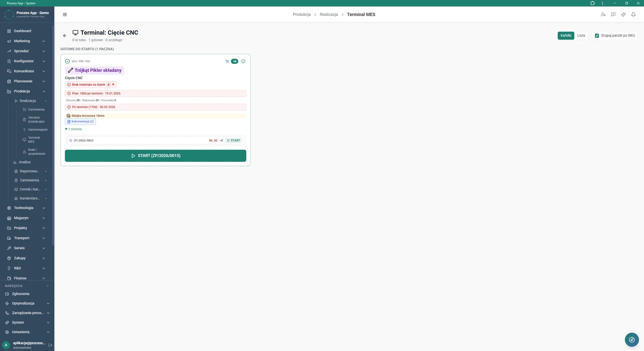Expand the Marketing menu

pos(27,41)
